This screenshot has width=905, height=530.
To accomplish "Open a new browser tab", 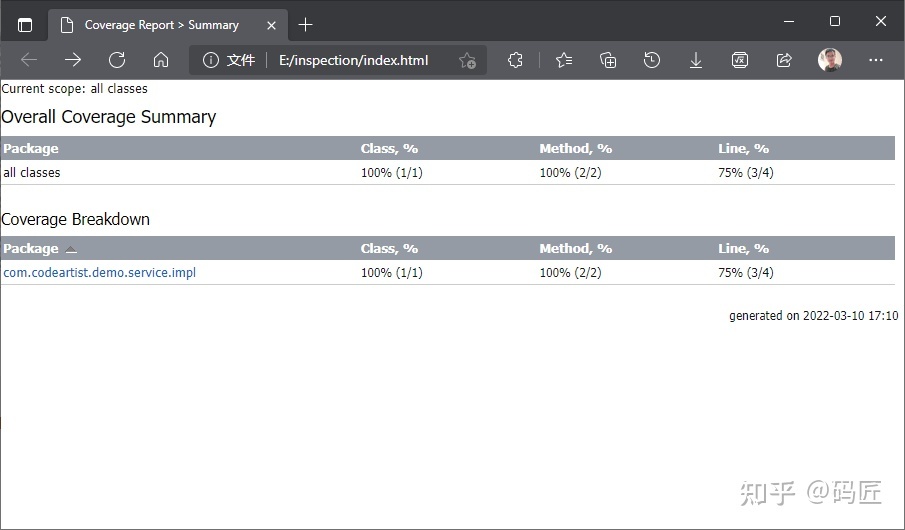I will pos(306,24).
